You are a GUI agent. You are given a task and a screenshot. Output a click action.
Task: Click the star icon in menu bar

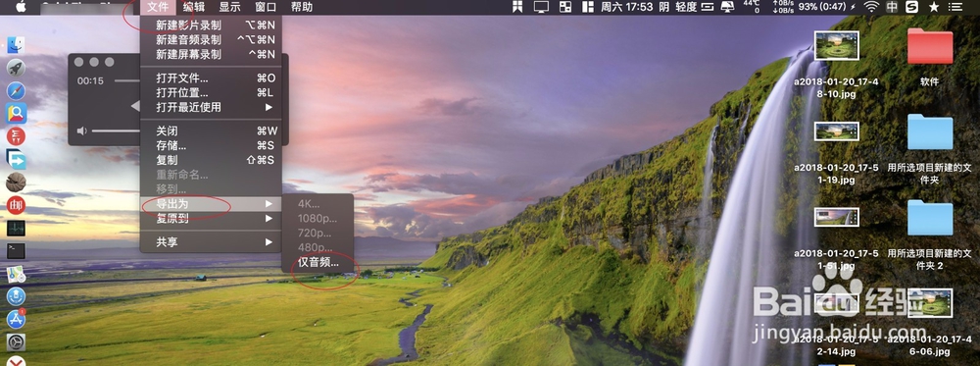934,7
